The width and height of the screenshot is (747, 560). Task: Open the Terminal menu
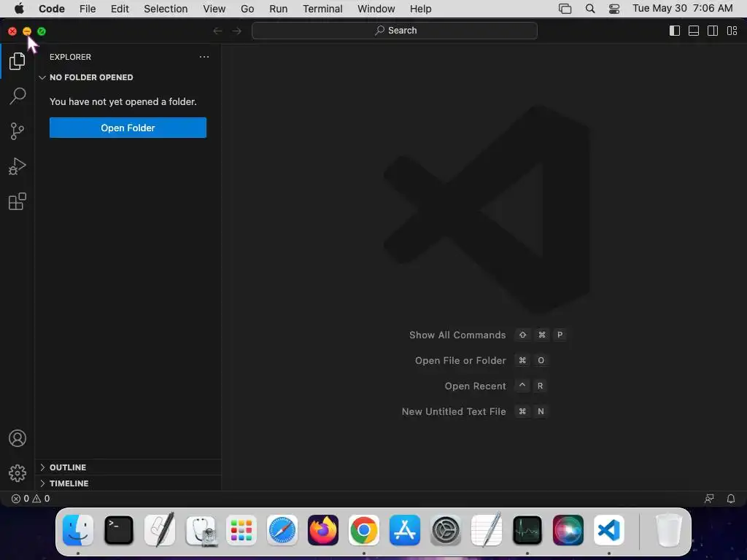point(322,9)
